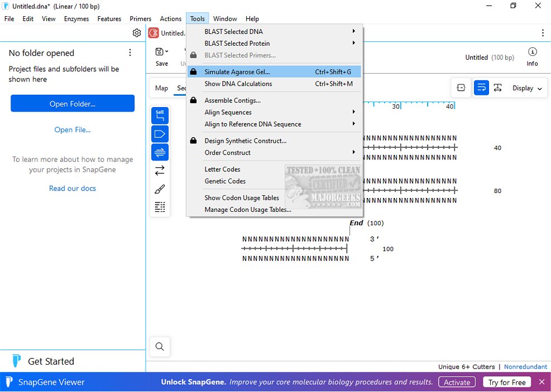The height and width of the screenshot is (392, 551).
Task: Expand BLAST Selected Protein submenu
Action: [x=354, y=43]
